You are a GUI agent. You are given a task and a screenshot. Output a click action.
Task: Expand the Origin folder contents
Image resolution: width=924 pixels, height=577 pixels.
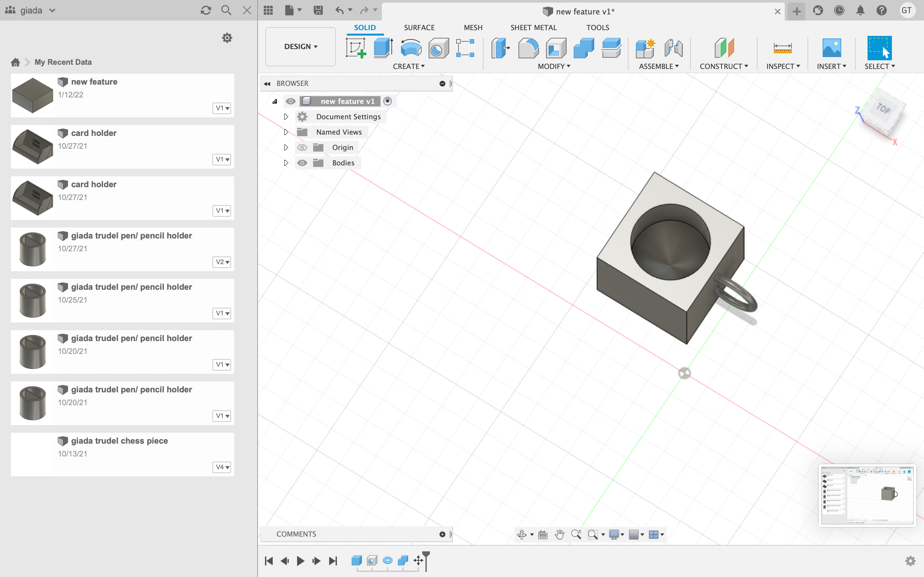286,147
